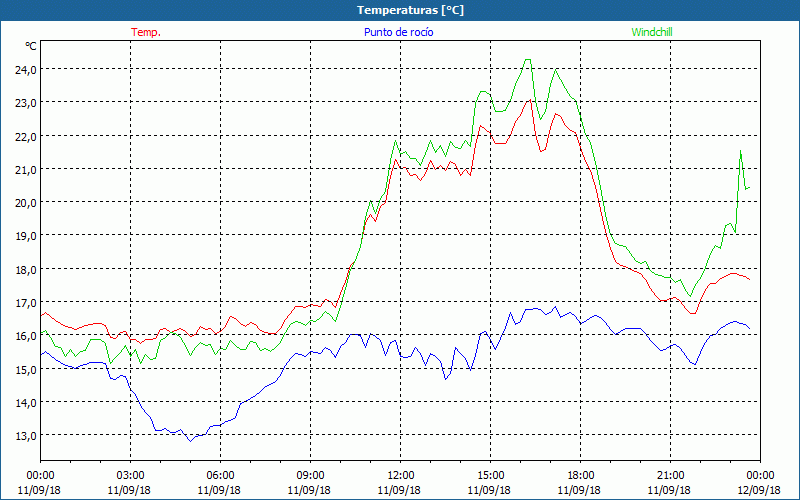Click the 'Temperaturas [°C]' chart title
The height and width of the screenshot is (500, 800).
tap(410, 10)
